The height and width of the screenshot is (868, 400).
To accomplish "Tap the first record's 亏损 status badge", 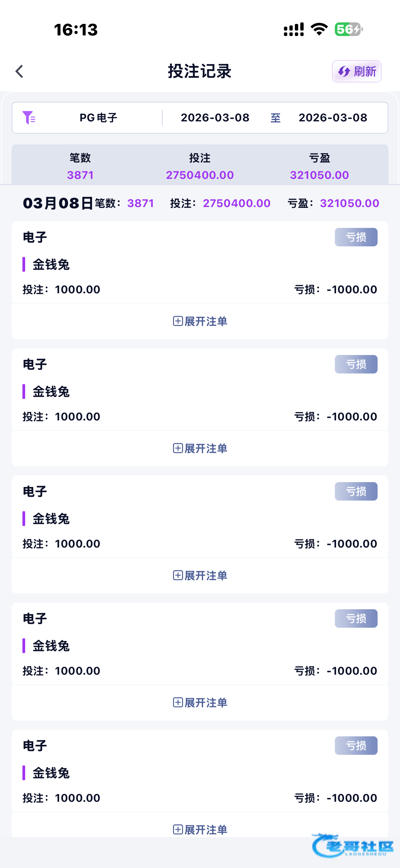I will coord(356,237).
